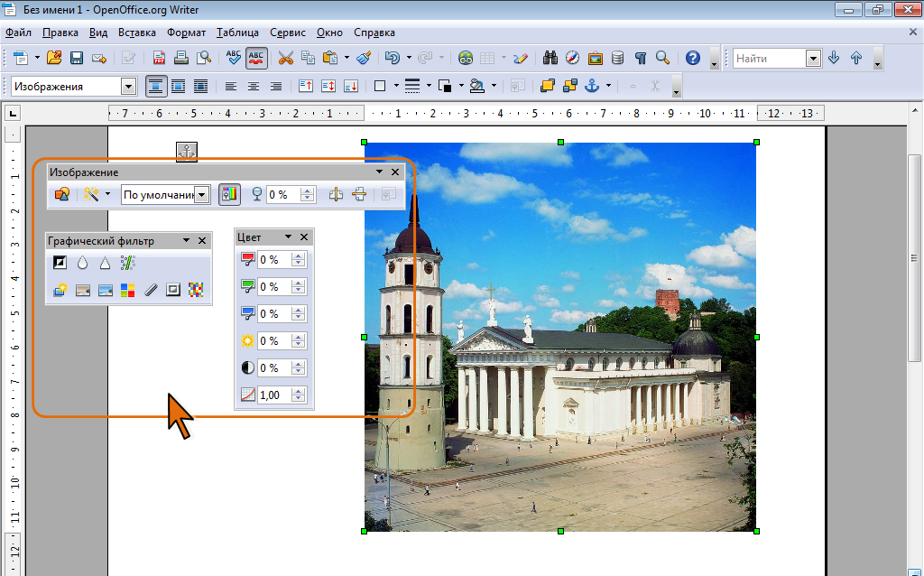Increase the red color percentage value
924x576 pixels.
tap(299, 255)
